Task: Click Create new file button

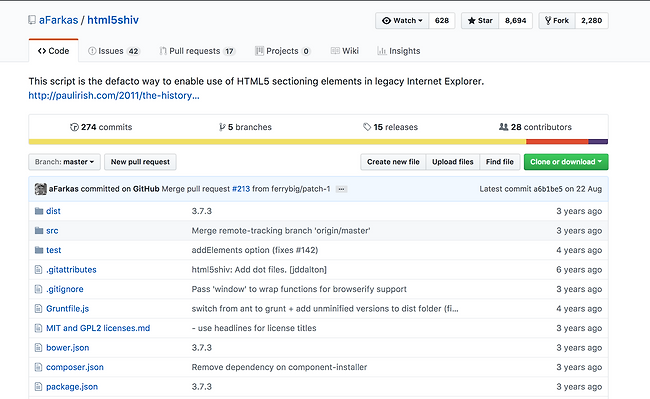Action: (x=393, y=162)
